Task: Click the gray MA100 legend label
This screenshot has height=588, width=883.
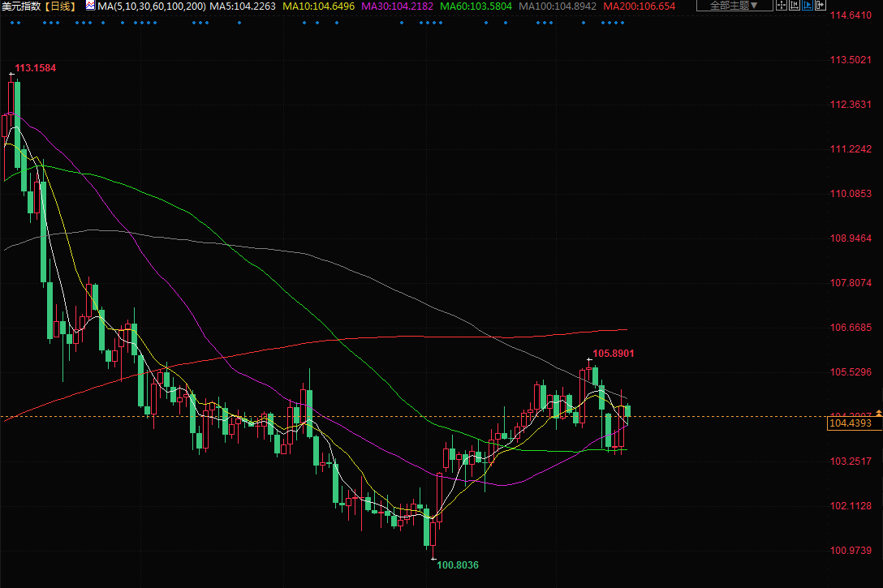Action: (558, 6)
